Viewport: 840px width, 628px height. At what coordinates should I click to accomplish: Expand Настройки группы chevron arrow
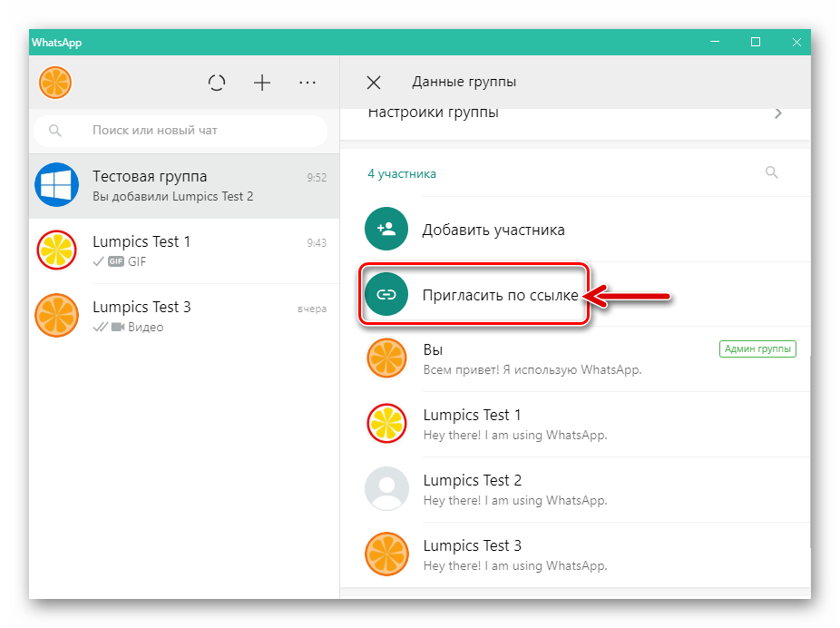pos(777,113)
